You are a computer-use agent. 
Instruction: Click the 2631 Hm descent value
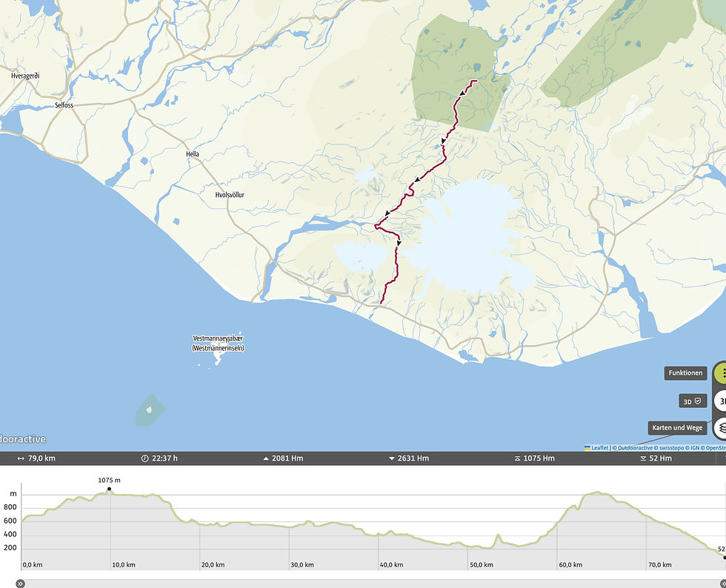pos(413,458)
